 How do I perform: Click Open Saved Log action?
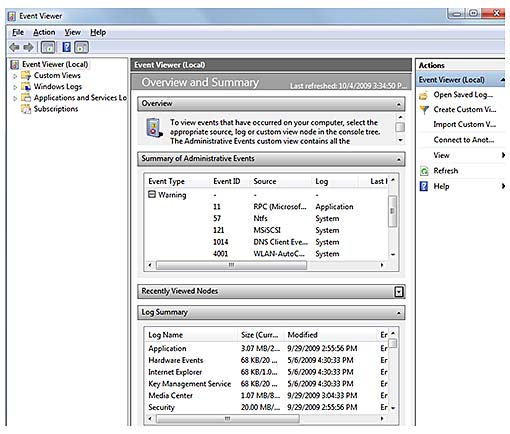coord(463,95)
